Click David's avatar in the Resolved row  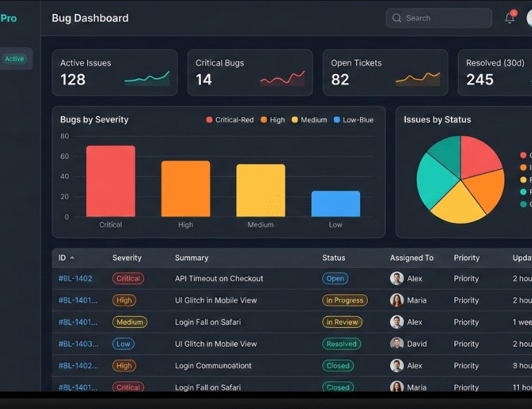397,344
